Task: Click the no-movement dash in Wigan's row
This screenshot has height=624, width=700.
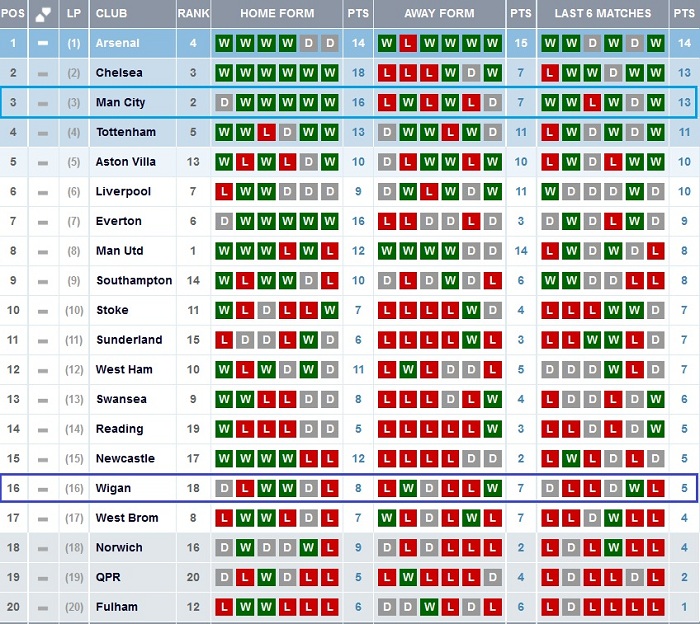Action: coord(43,489)
